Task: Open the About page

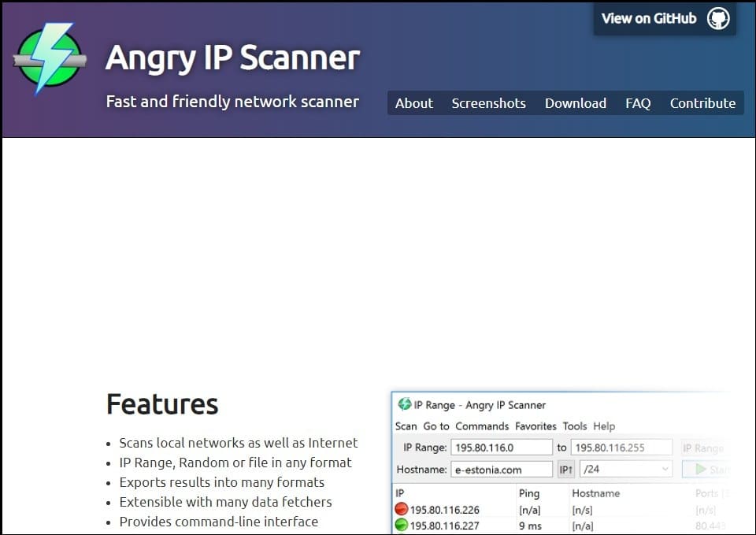Action: (x=413, y=103)
